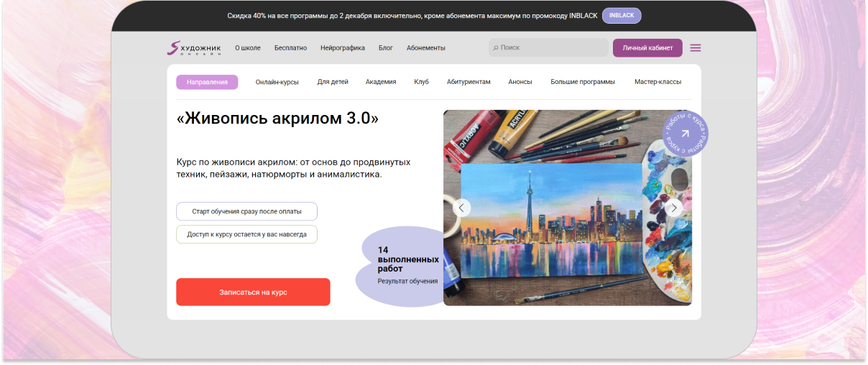The height and width of the screenshot is (365, 868).
Task: Open the round 'Работы с курса' badge
Action: pos(685,134)
